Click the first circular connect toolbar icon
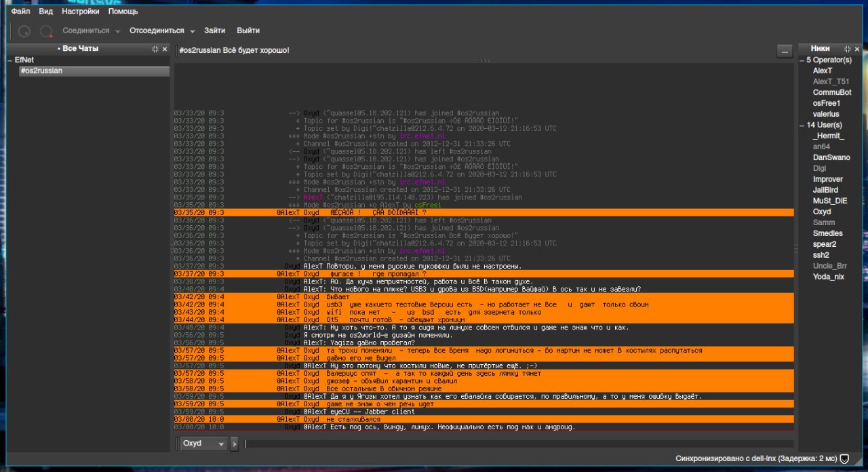This screenshot has height=472, width=868. 24,31
